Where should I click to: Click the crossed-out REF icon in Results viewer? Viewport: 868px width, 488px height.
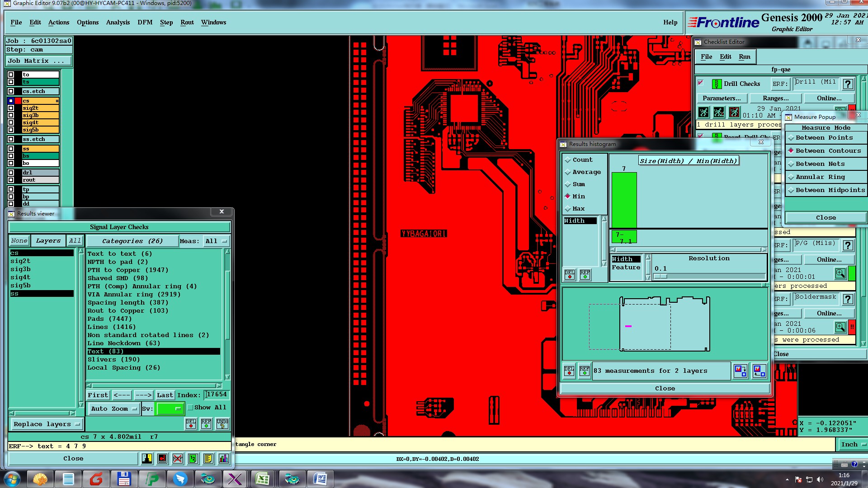coord(177,459)
